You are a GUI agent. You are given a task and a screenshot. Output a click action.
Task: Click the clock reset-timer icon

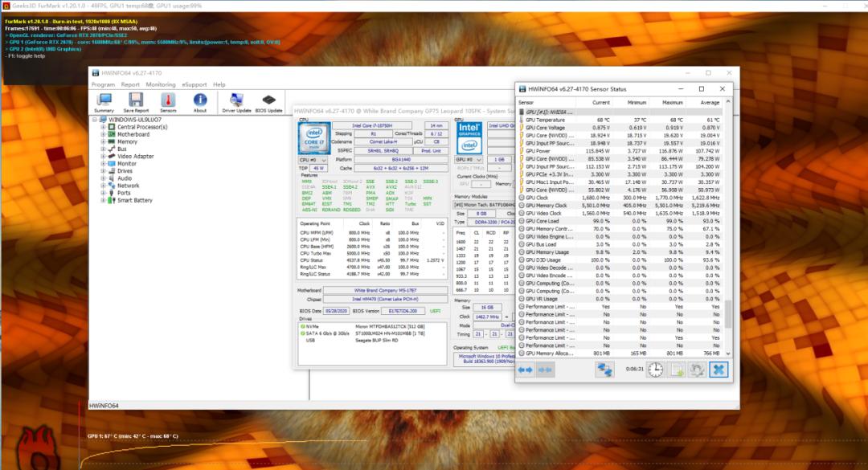[656, 370]
